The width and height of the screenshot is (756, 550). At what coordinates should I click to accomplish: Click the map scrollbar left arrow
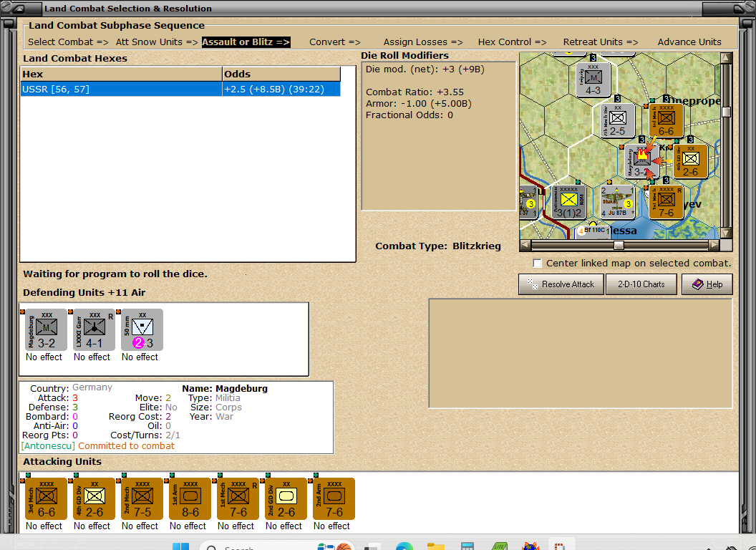point(525,245)
